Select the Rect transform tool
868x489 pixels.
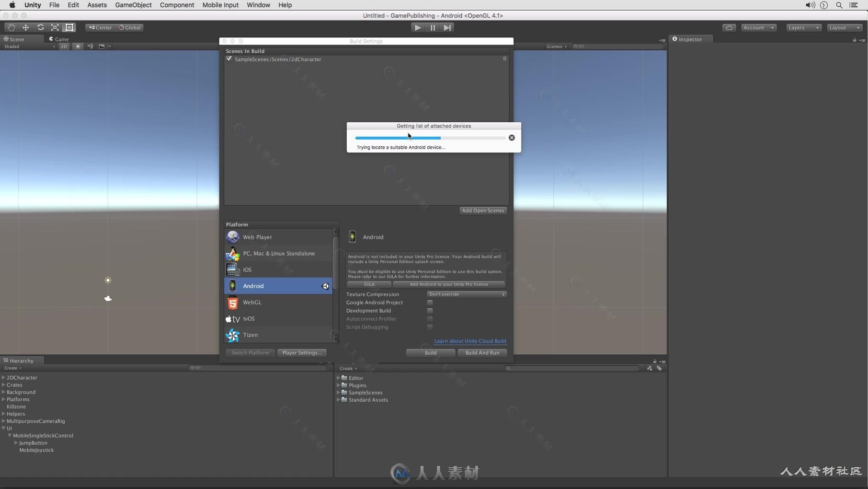click(x=69, y=27)
